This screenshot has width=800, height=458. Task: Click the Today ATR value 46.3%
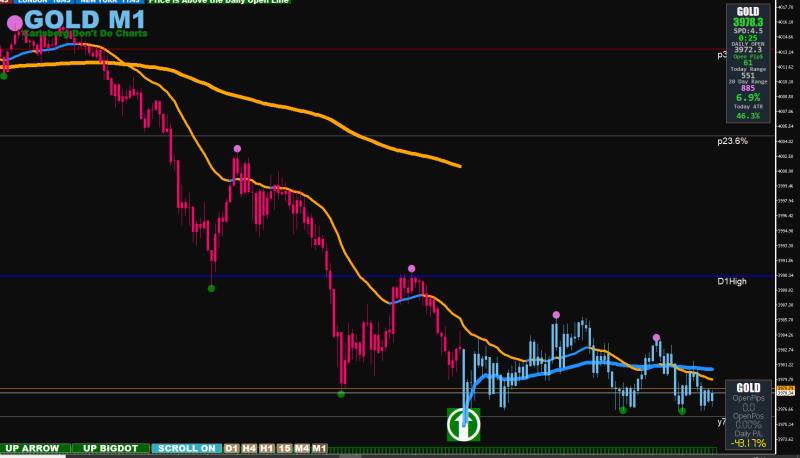tap(748, 116)
